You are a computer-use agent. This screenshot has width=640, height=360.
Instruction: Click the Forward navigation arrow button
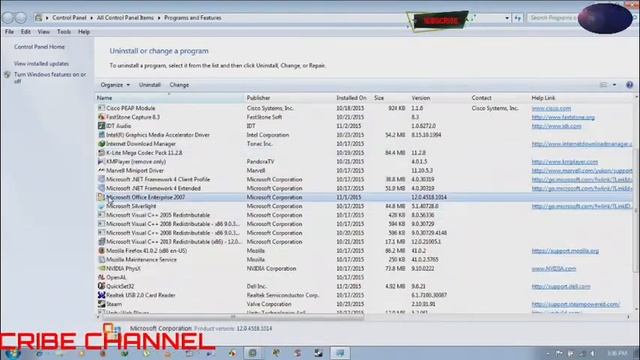pos(21,18)
